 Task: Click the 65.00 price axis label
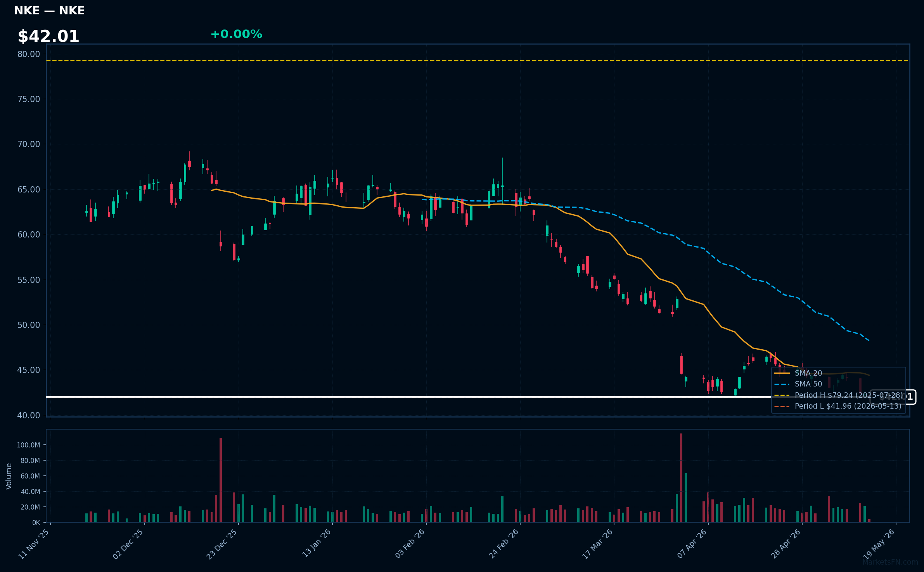tap(29, 190)
